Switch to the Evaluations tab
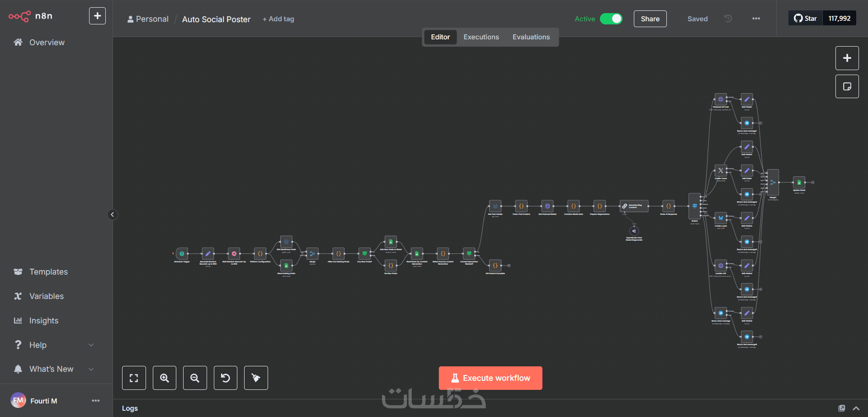 (531, 37)
